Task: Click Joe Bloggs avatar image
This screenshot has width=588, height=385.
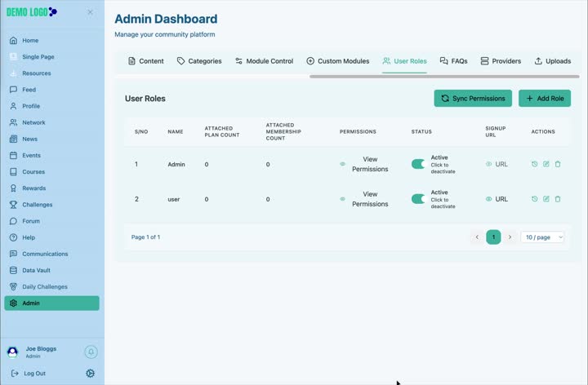Action: pos(13,352)
